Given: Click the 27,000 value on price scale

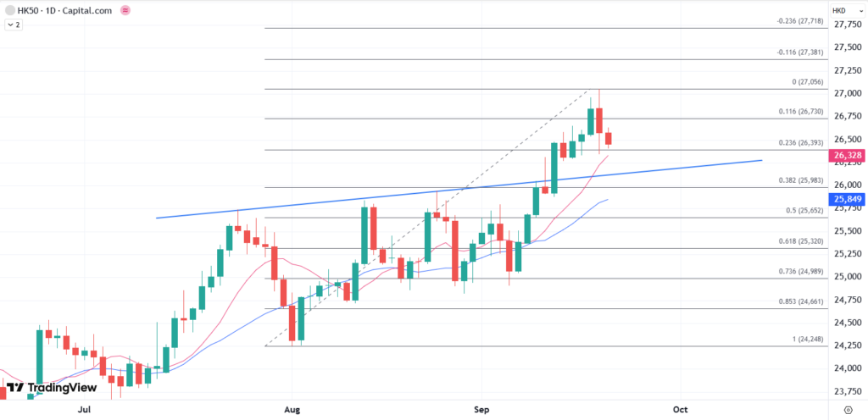Looking at the screenshot, I should (849, 93).
